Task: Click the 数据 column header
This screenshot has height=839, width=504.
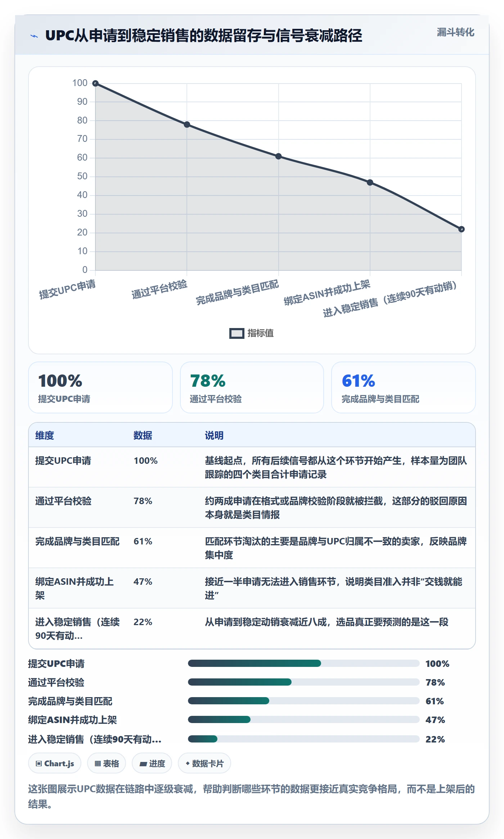Action: (143, 435)
